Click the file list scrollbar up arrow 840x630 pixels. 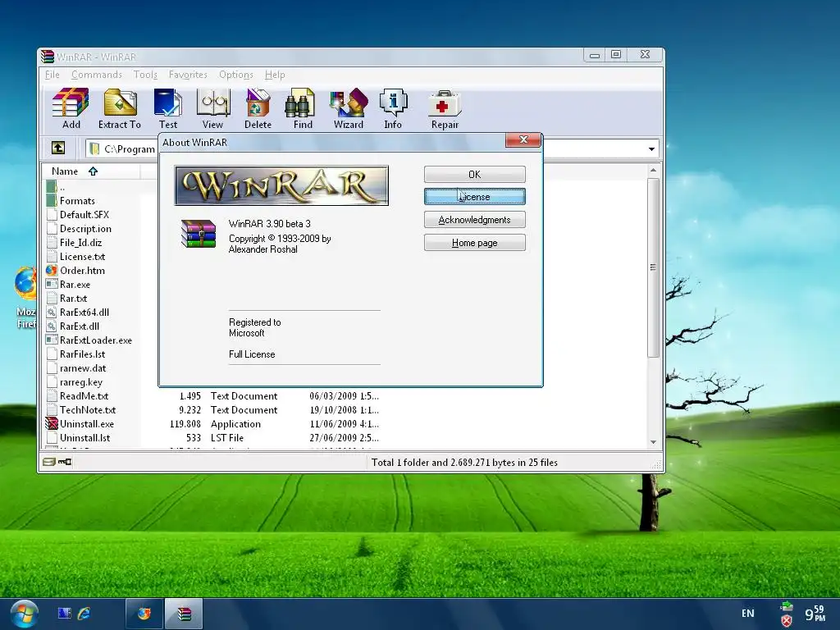pos(653,171)
